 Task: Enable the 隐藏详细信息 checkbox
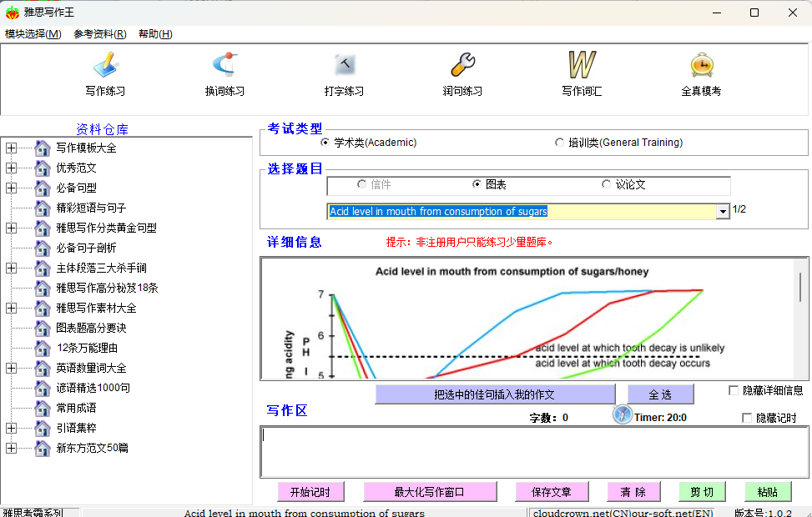click(734, 390)
